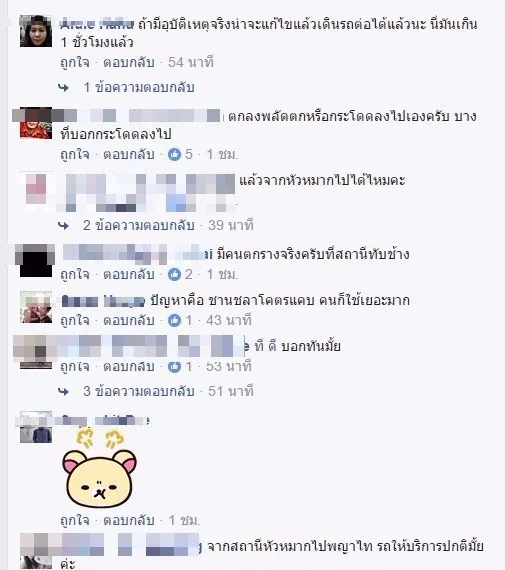Open profile picture of bear sticker commenter
Image resolution: width=505 pixels, height=570 pixels.
36,427
